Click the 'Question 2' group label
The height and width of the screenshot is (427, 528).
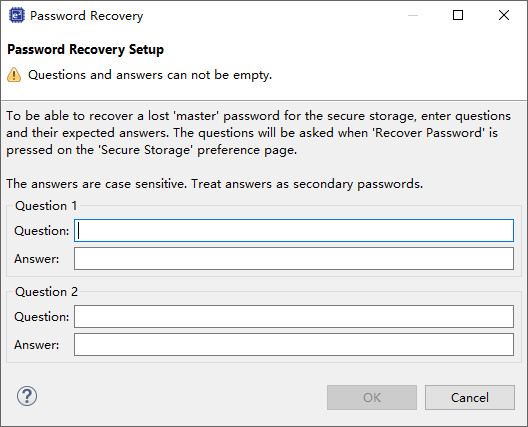tap(46, 292)
